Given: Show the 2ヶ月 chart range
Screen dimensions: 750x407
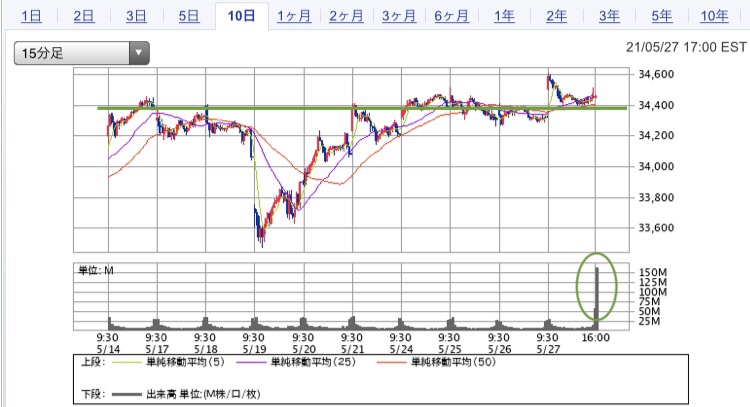Looking at the screenshot, I should tap(346, 16).
